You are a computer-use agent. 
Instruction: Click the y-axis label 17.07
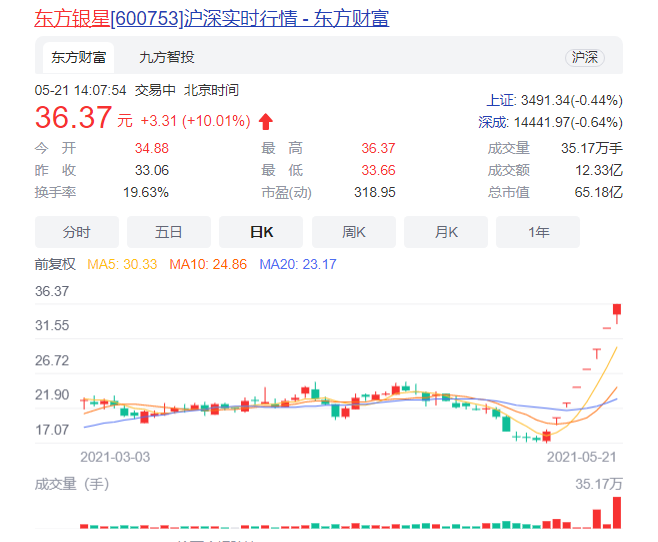click(x=52, y=430)
